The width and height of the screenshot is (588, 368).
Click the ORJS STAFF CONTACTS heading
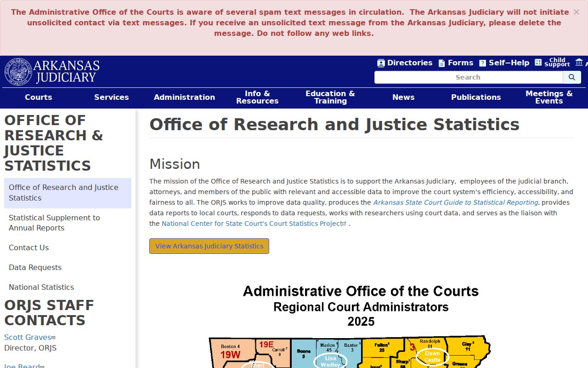click(49, 313)
